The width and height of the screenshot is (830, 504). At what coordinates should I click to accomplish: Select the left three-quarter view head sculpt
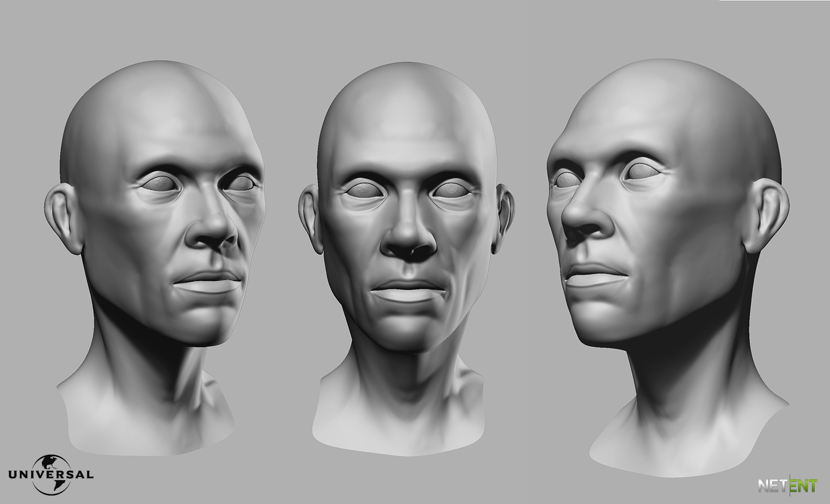(x=154, y=258)
